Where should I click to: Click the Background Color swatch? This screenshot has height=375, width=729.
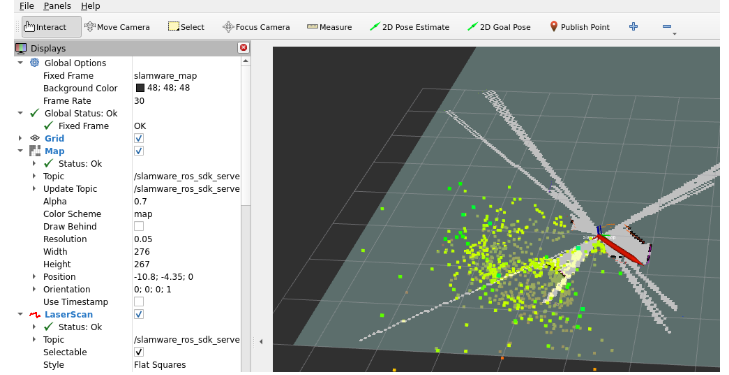click(x=140, y=88)
